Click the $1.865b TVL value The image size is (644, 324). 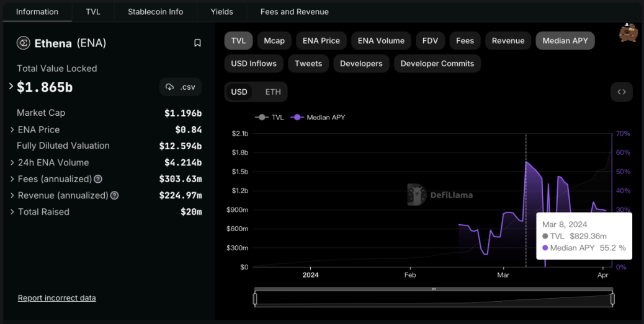click(45, 87)
